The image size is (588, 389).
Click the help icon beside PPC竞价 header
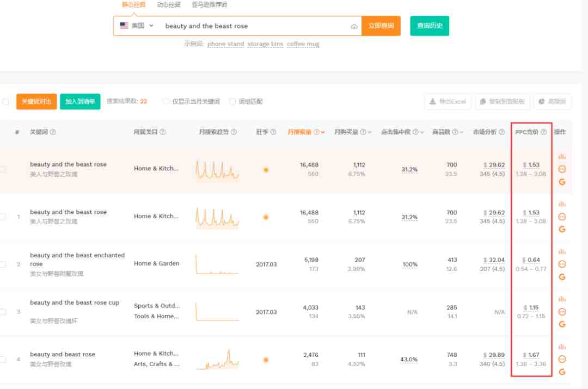[x=543, y=132]
